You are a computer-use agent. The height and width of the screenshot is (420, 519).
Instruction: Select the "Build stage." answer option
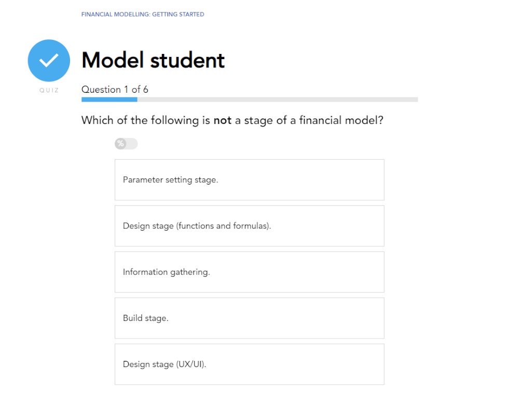(249, 318)
